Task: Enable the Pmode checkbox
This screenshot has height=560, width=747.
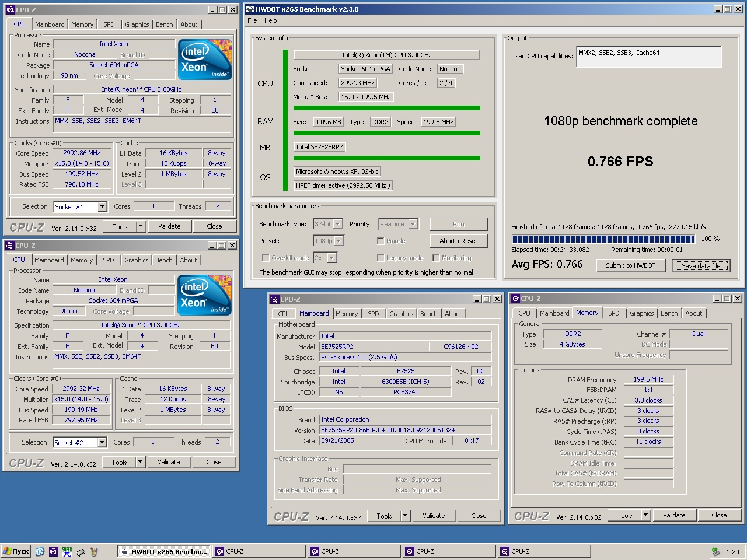Action: click(x=381, y=241)
